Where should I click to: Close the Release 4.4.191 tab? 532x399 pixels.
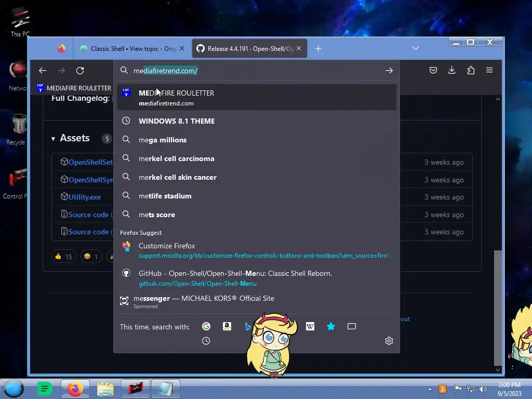pyautogui.click(x=299, y=48)
